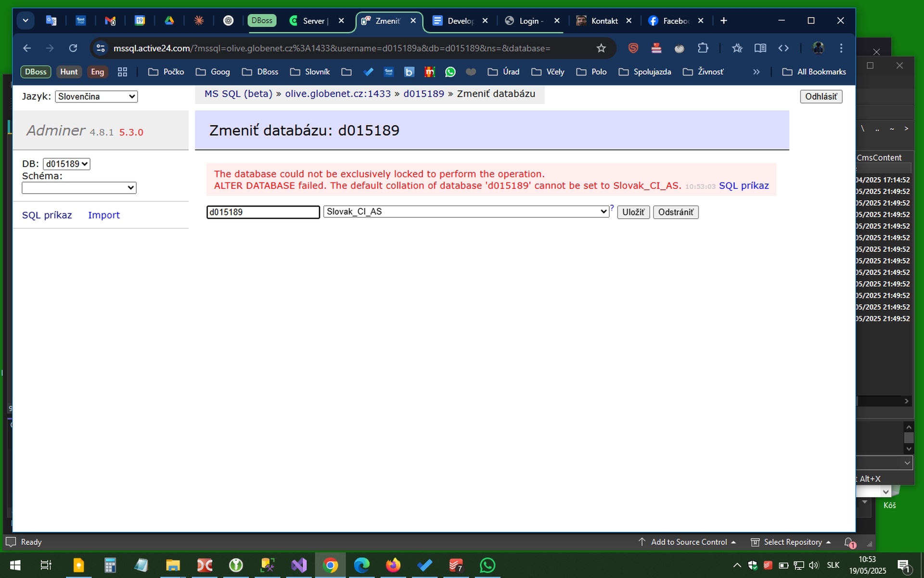Viewport: 924px width, 578px height.
Task: Expand the Schéma dropdown
Action: click(x=79, y=188)
